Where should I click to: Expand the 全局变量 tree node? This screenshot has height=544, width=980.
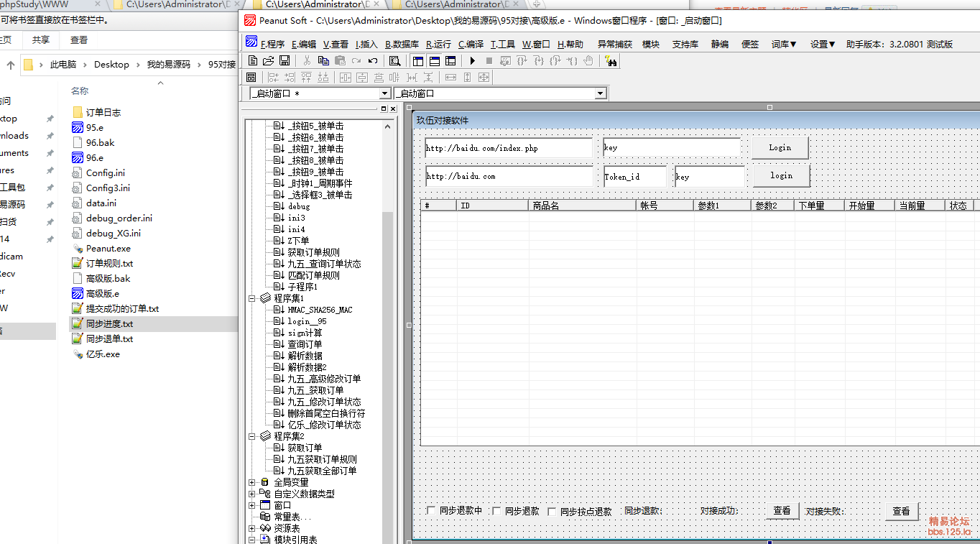coord(252,482)
